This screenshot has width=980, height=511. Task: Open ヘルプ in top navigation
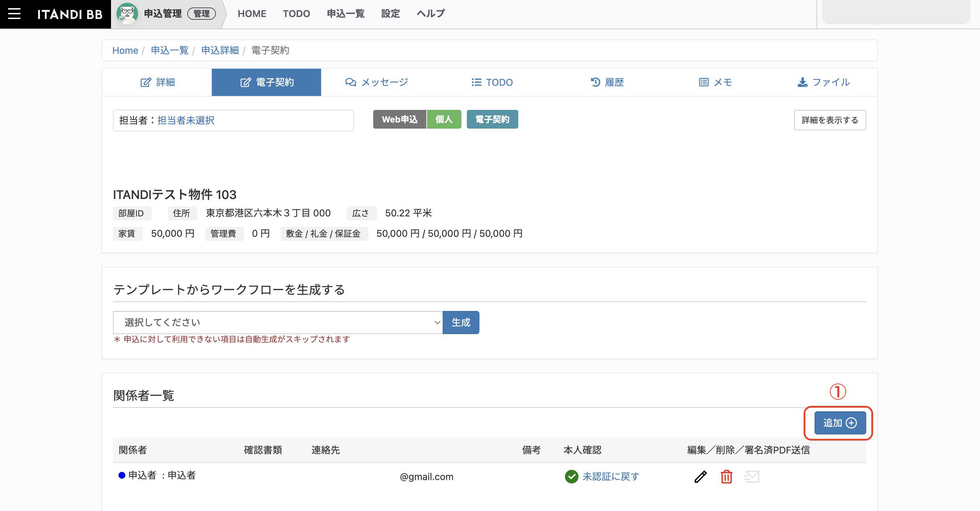[431, 14]
